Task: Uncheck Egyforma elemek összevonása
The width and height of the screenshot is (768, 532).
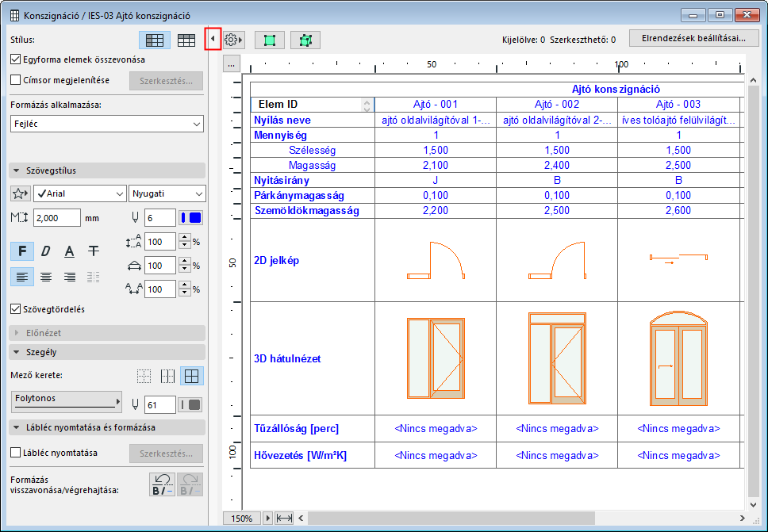Action: click(x=16, y=59)
